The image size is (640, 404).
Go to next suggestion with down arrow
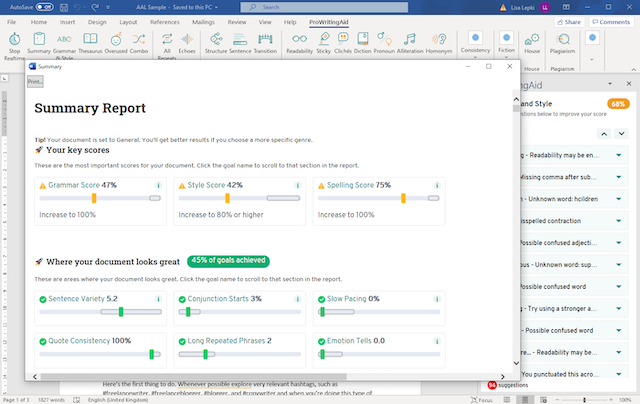[x=621, y=134]
